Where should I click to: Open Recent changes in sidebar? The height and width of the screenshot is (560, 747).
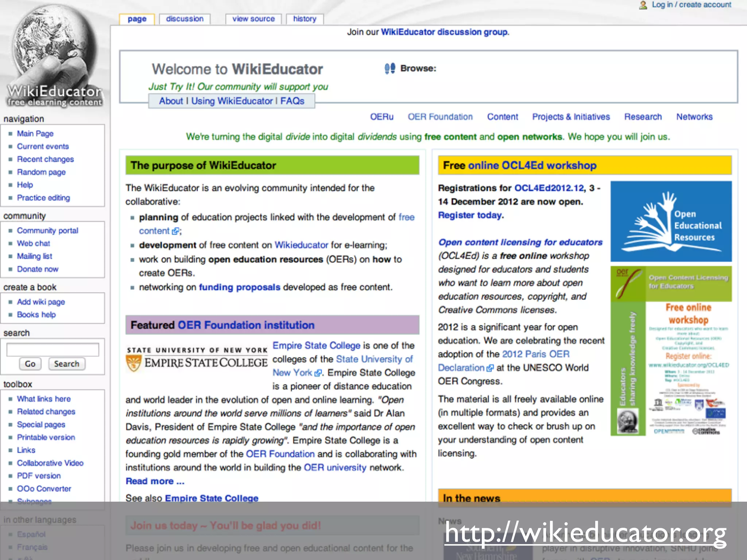(x=45, y=159)
